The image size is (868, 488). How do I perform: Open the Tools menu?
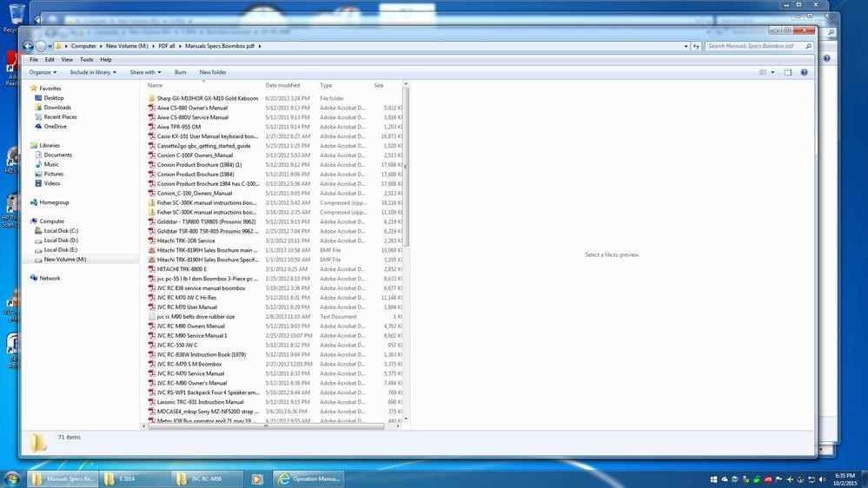coord(86,60)
